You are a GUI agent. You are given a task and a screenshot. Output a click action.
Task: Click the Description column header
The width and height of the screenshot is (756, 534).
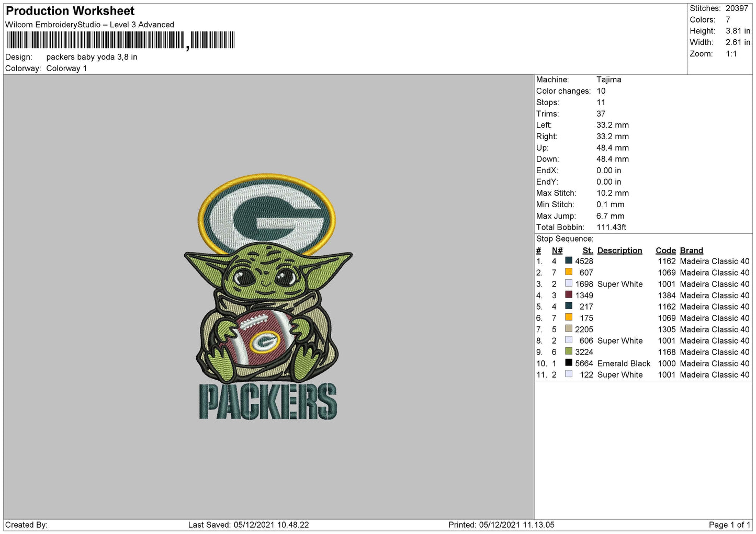click(619, 251)
